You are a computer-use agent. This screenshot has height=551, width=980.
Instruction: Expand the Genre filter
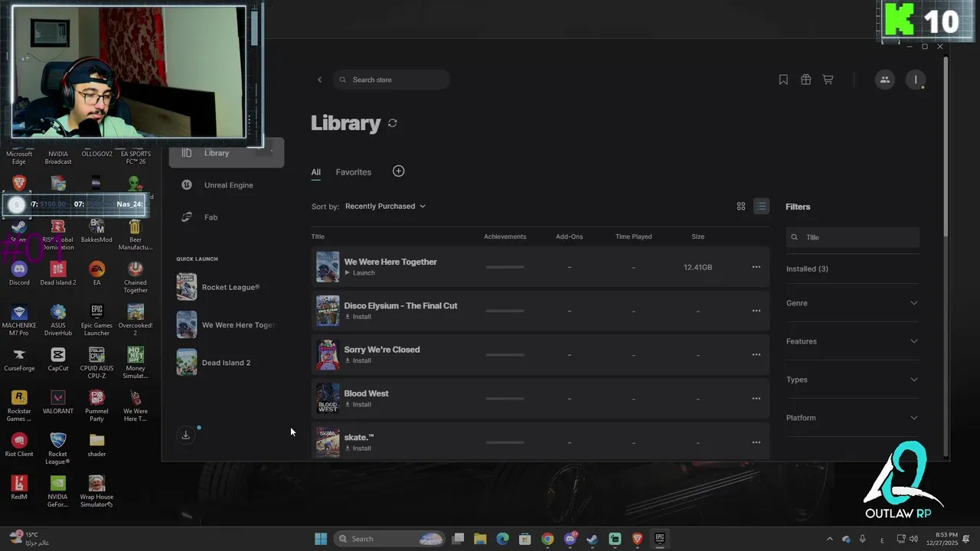pyautogui.click(x=852, y=303)
